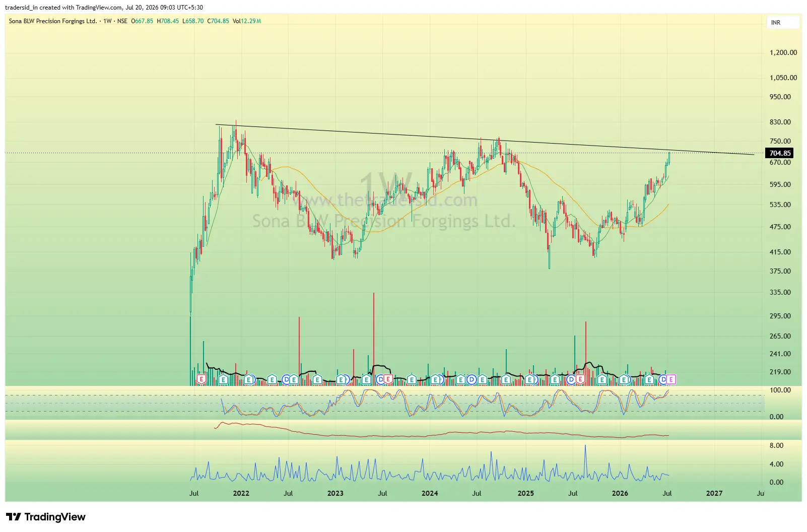The image size is (807, 532).
Task: Click the 830.00 price axis label
Action: [x=780, y=122]
